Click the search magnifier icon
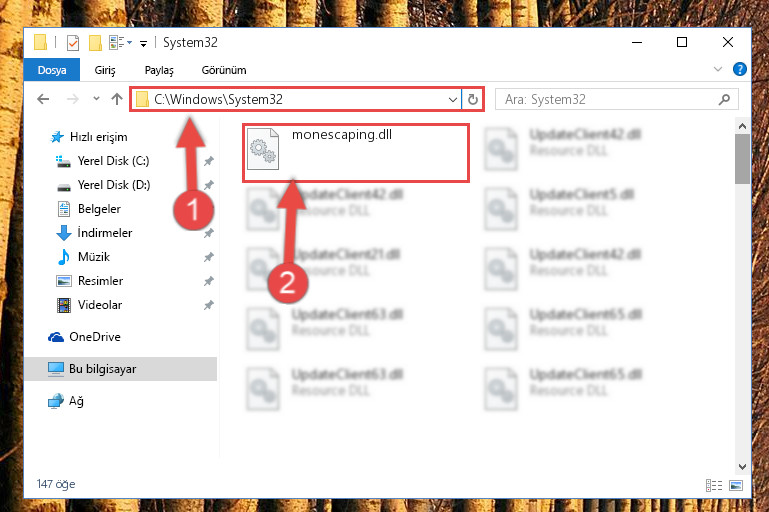The width and height of the screenshot is (769, 512). [724, 100]
